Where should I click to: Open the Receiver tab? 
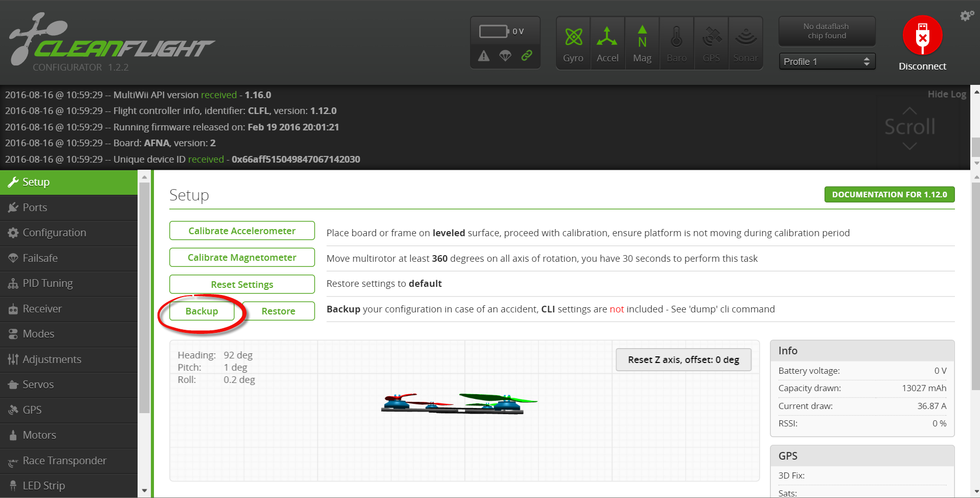point(69,309)
